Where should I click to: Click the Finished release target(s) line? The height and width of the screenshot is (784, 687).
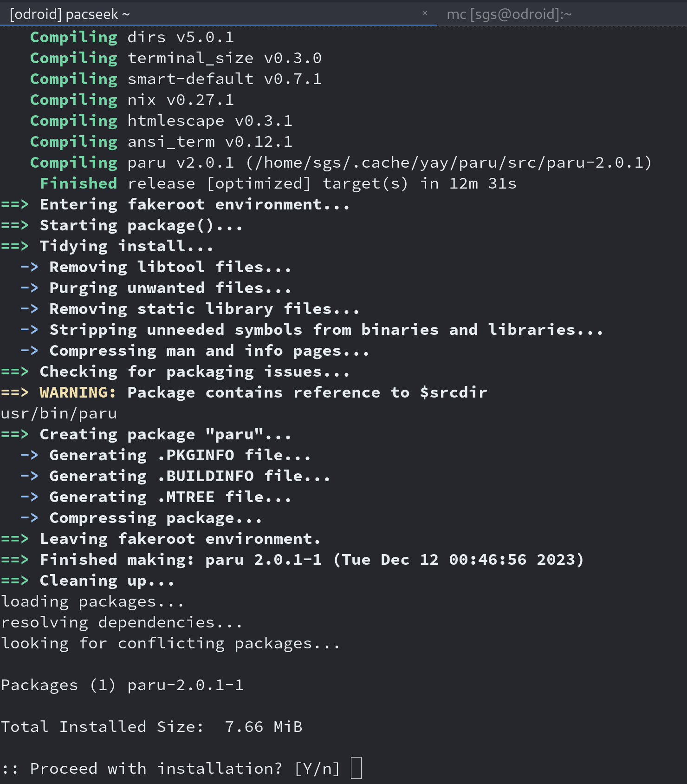[x=279, y=183]
